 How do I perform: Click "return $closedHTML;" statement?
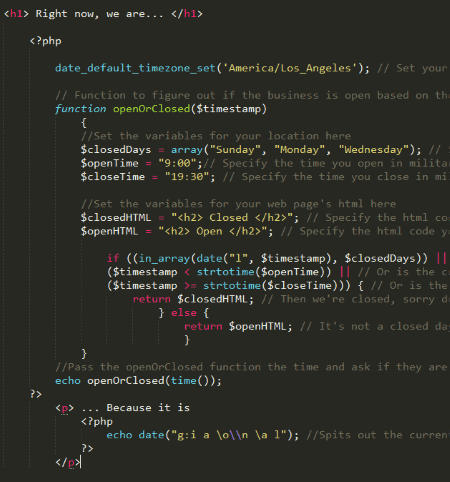193,299
